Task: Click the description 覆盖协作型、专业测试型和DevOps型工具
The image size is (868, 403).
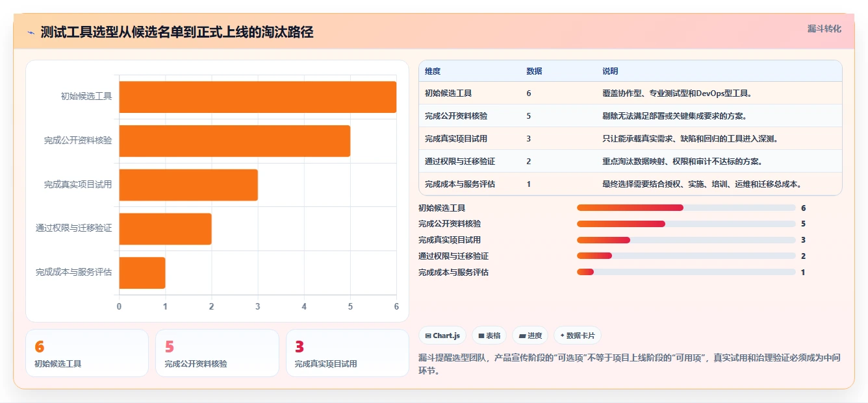Action: pyautogui.click(x=677, y=93)
